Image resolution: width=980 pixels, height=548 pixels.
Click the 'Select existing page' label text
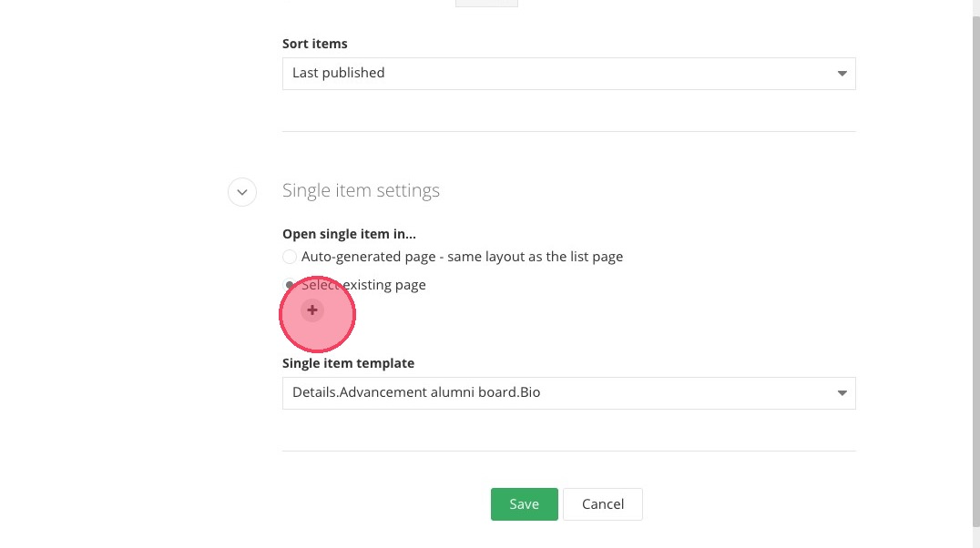pos(364,285)
